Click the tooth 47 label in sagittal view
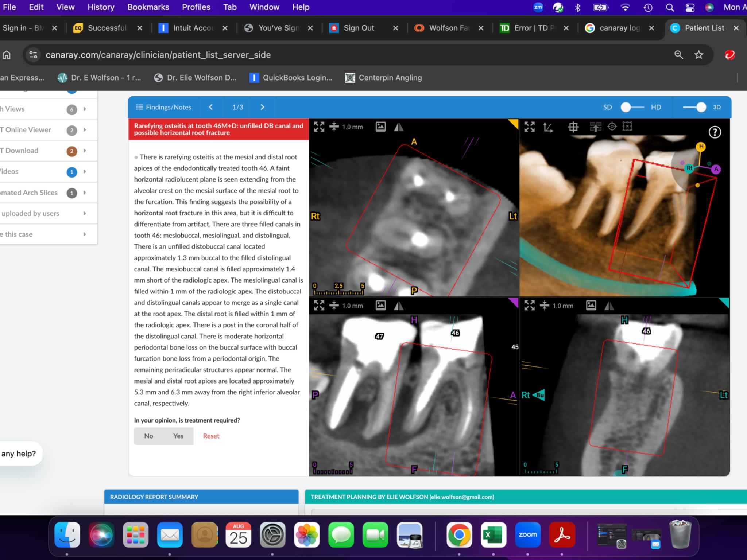The width and height of the screenshot is (747, 560). [x=379, y=336]
